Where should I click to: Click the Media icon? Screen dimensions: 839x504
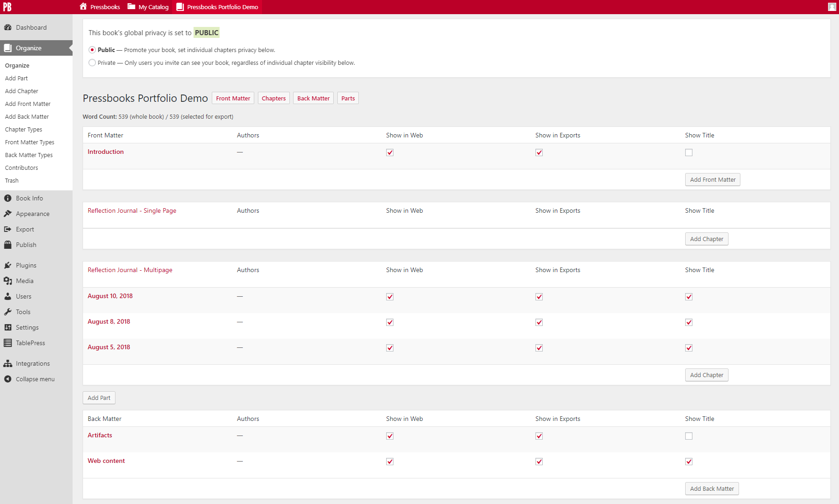8,281
